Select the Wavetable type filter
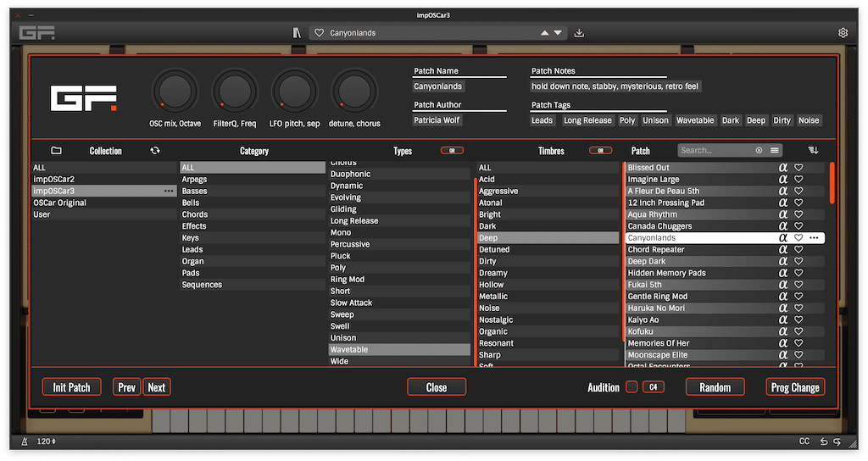 click(398, 350)
